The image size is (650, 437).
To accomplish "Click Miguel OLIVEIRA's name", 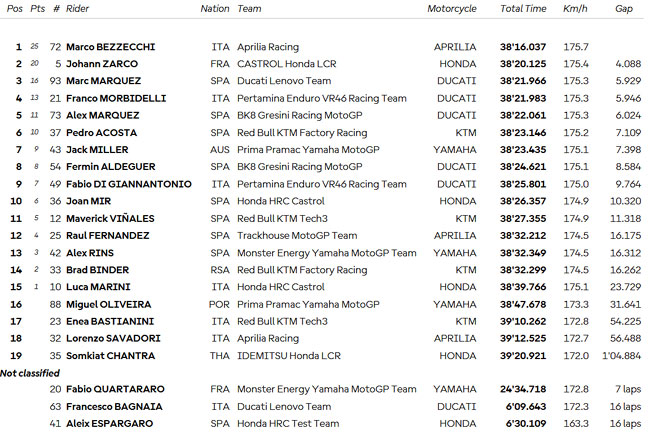I will coord(109,304).
